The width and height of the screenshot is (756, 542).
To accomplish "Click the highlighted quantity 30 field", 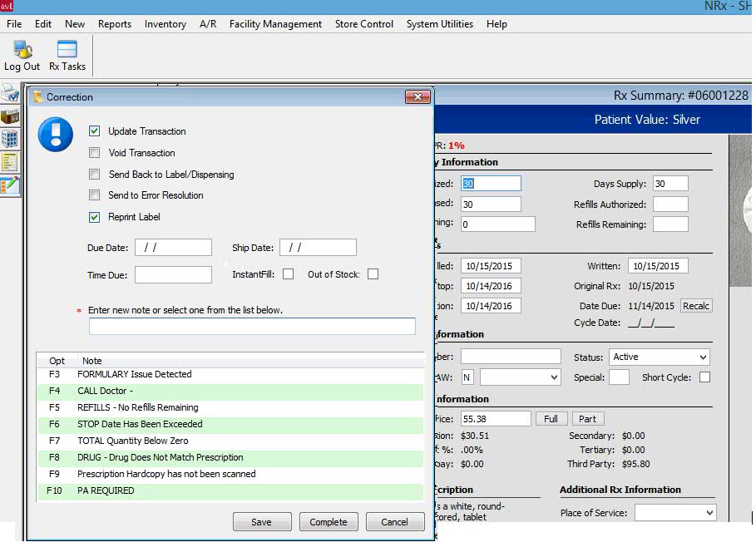I will pyautogui.click(x=491, y=184).
